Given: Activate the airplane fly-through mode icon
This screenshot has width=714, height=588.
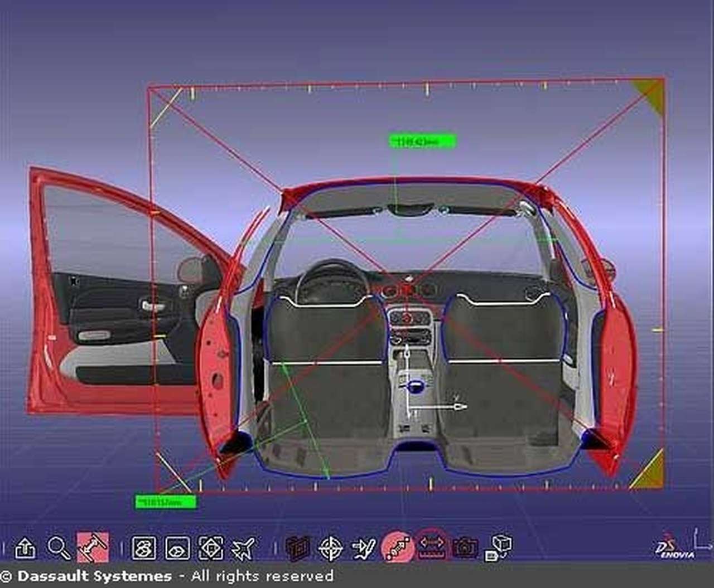Looking at the screenshot, I should coord(243,548).
